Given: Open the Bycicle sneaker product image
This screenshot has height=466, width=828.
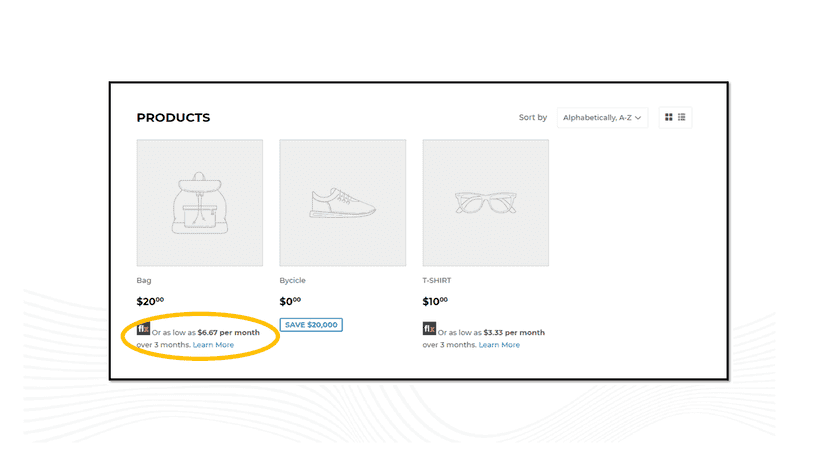Looking at the screenshot, I should coord(343,203).
